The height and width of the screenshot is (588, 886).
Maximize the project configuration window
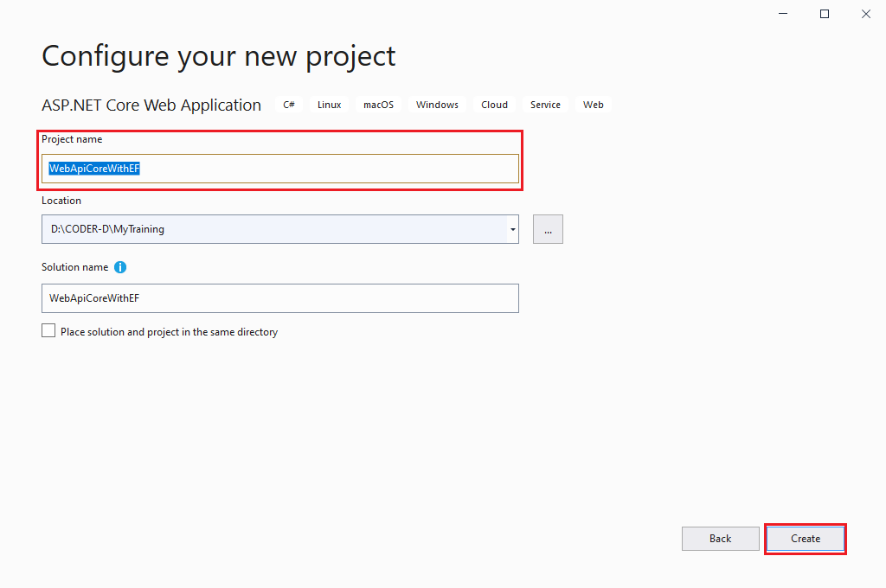pos(825,14)
